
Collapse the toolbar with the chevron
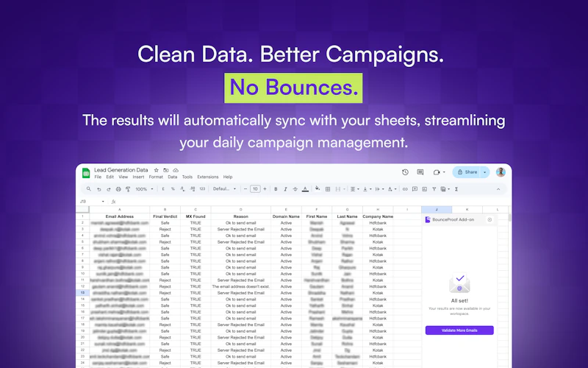point(498,189)
